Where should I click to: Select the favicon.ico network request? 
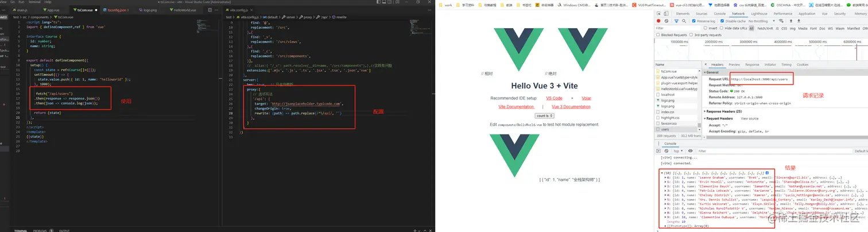point(676,123)
